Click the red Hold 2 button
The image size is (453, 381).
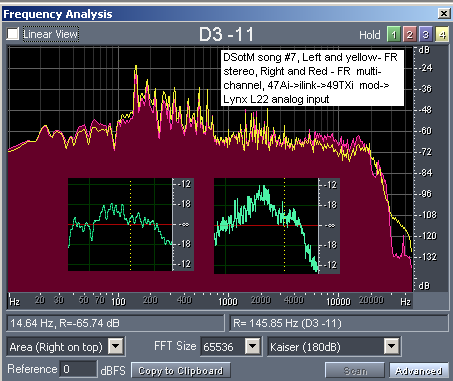coord(410,34)
